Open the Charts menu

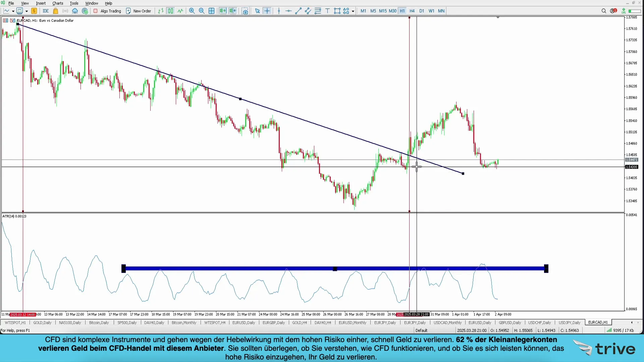click(58, 3)
